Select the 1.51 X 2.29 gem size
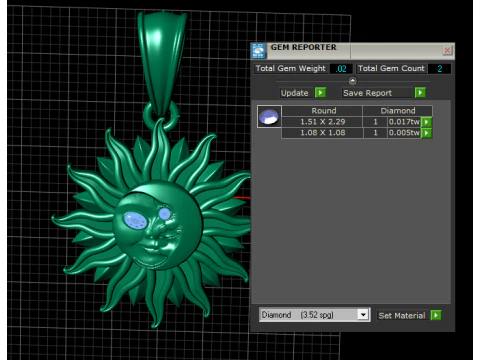The width and height of the screenshot is (480, 360). click(322, 122)
